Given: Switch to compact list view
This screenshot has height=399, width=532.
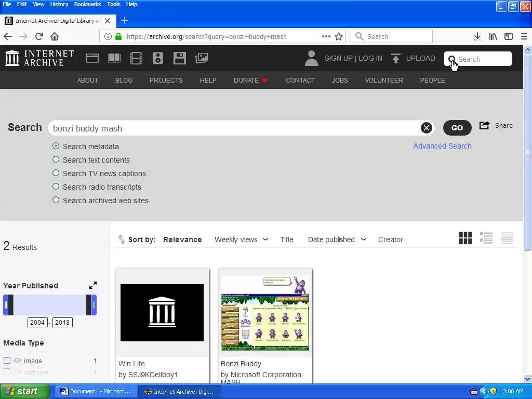Looking at the screenshot, I should [507, 238].
